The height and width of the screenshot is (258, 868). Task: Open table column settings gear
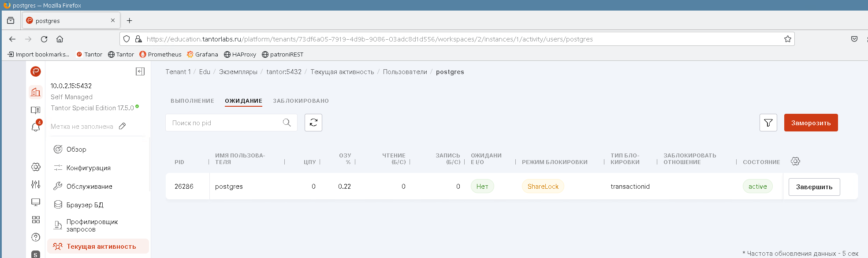795,161
